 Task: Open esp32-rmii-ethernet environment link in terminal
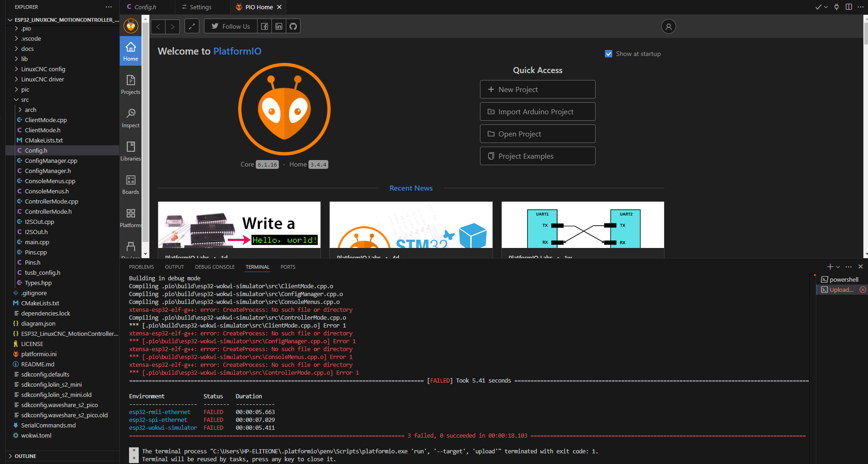[x=160, y=412]
